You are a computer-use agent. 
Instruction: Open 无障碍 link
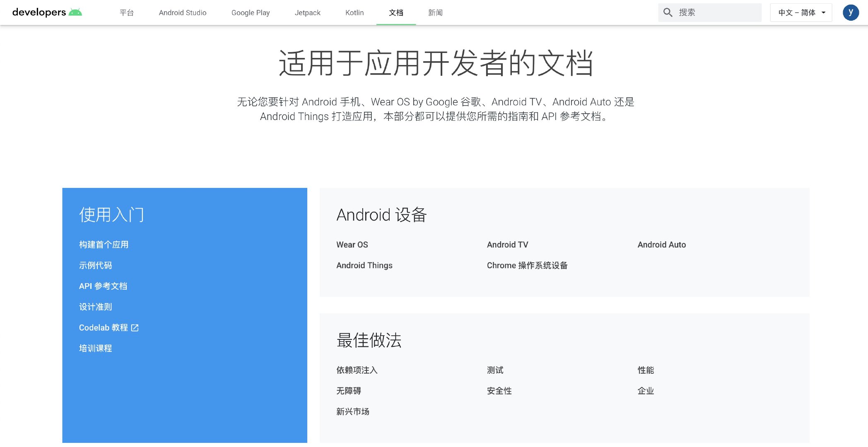tap(349, 391)
